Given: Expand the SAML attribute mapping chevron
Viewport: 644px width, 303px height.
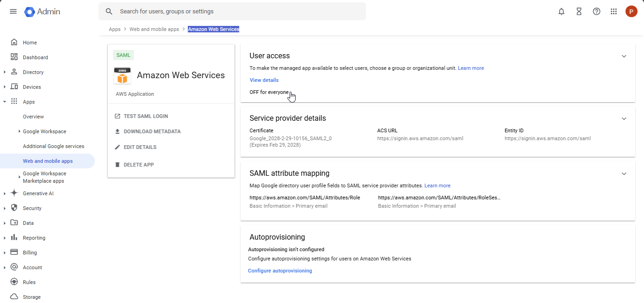Looking at the screenshot, I should pyautogui.click(x=624, y=174).
